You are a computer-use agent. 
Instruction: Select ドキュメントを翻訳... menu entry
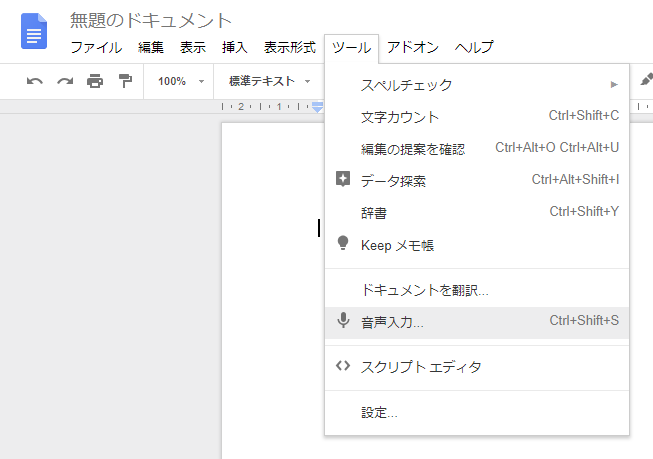point(477,290)
